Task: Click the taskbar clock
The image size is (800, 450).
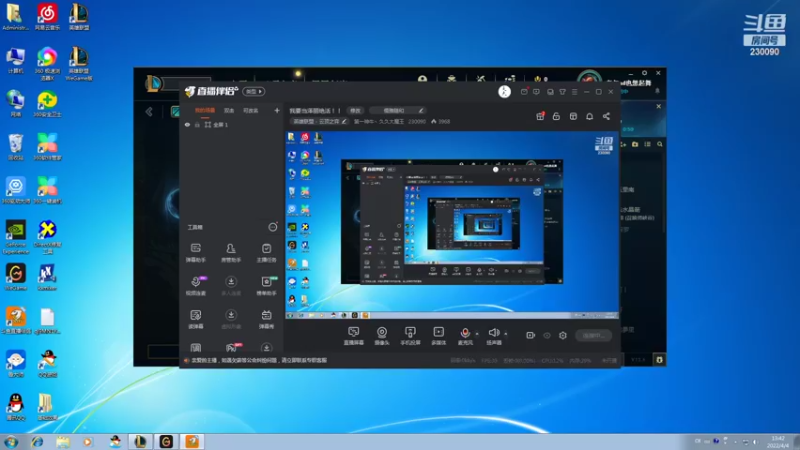Action: click(778, 442)
